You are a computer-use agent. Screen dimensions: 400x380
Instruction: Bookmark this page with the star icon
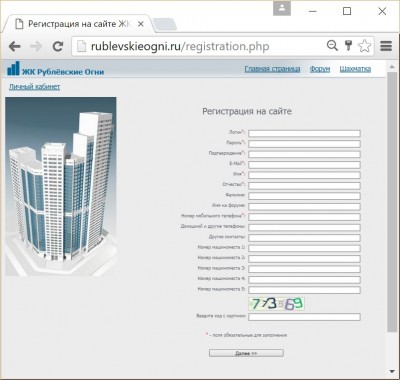coord(364,46)
